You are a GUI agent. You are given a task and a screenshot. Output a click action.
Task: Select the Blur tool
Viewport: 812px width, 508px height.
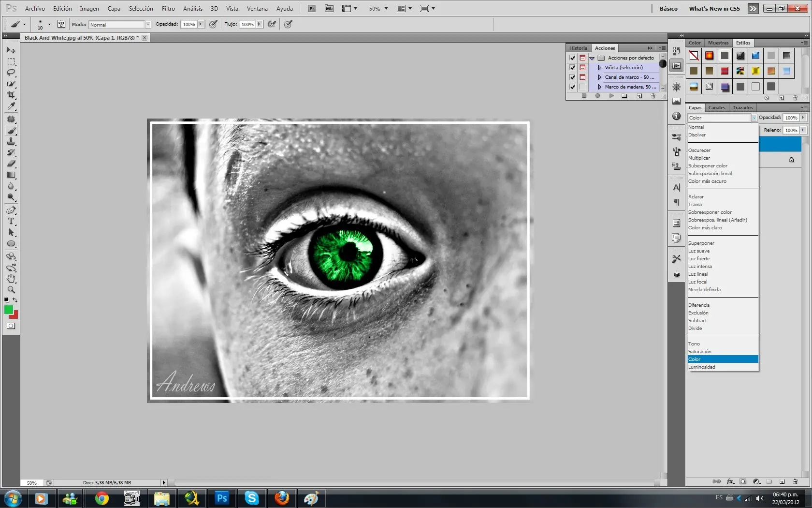pos(11,186)
